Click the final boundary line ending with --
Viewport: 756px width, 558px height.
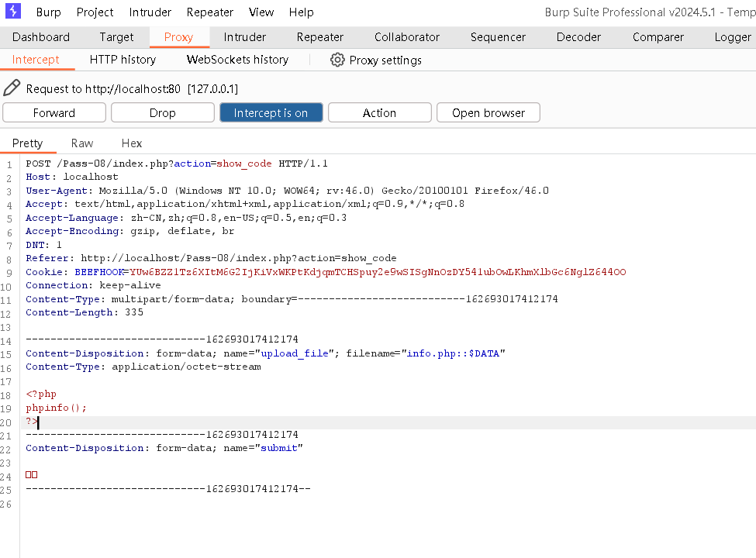pos(168,488)
